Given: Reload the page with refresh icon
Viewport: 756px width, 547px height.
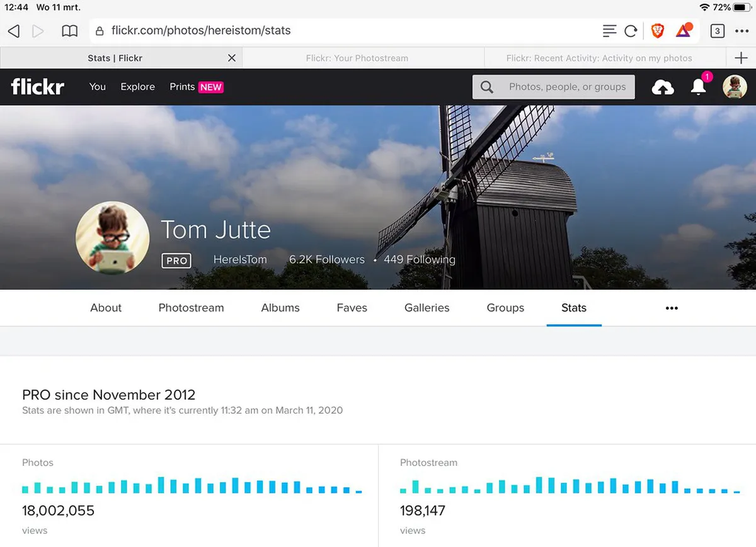Looking at the screenshot, I should (x=631, y=31).
